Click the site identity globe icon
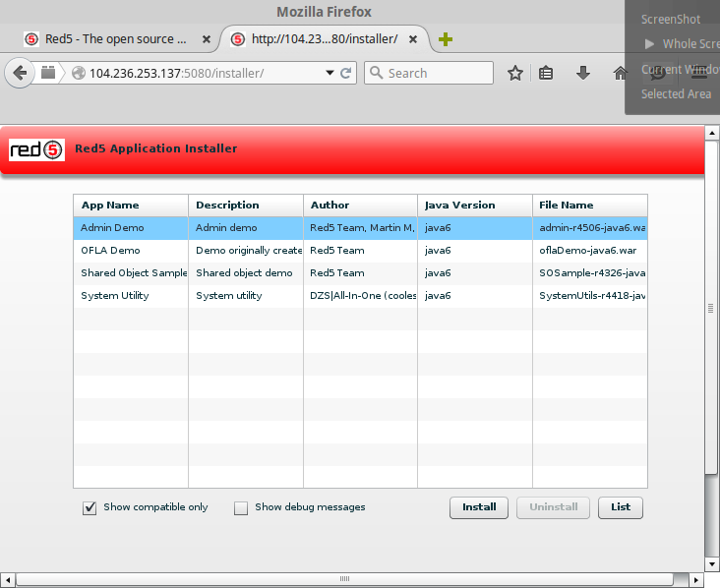Viewport: 720px width, 588px height. coord(79,73)
